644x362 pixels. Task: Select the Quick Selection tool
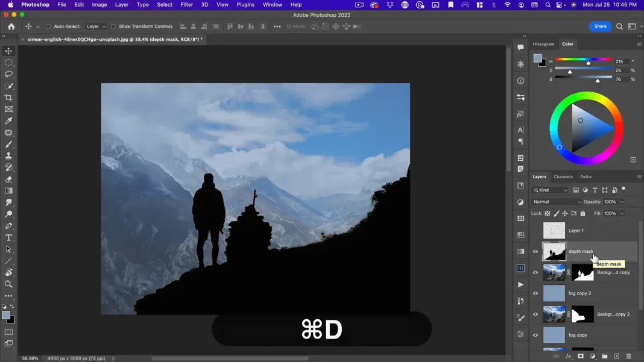pos(8,86)
